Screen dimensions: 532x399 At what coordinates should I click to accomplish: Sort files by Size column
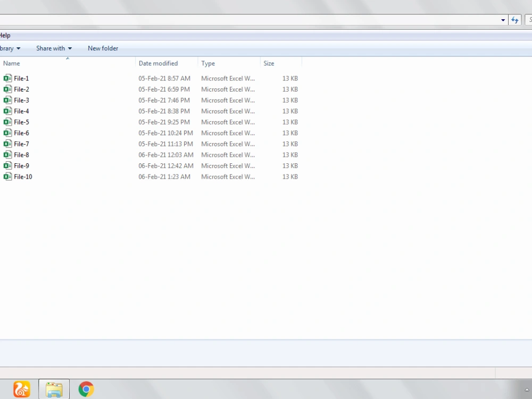coord(281,63)
